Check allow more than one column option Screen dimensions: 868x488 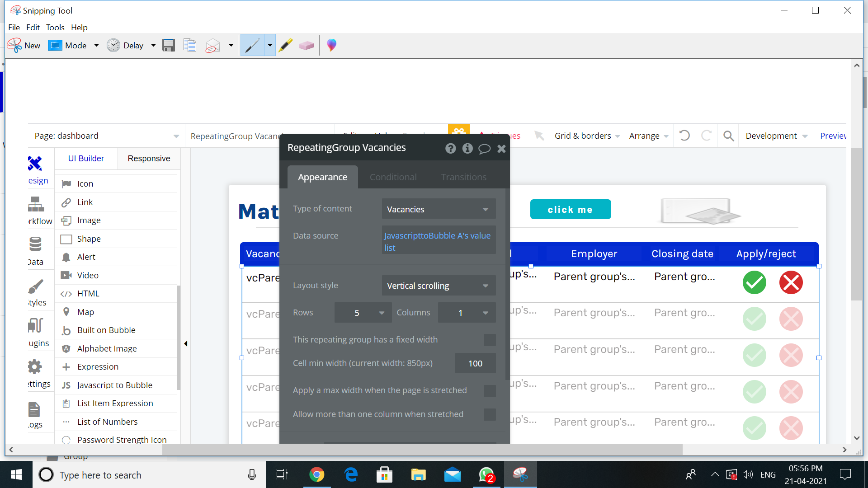coord(490,414)
